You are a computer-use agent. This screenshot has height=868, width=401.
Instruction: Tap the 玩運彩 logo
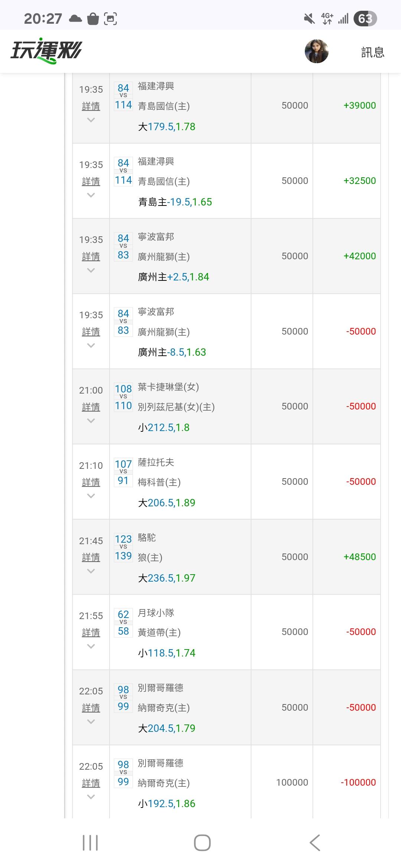46,51
